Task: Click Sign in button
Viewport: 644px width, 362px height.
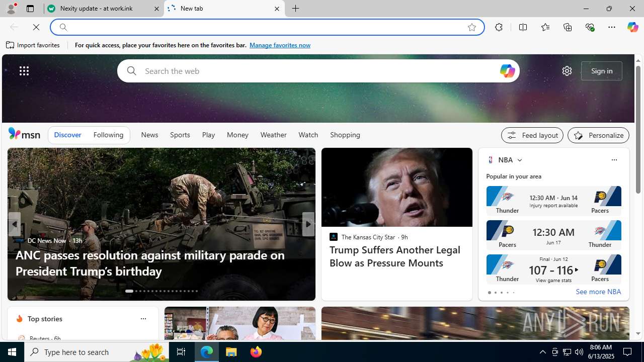Action: pos(602,71)
